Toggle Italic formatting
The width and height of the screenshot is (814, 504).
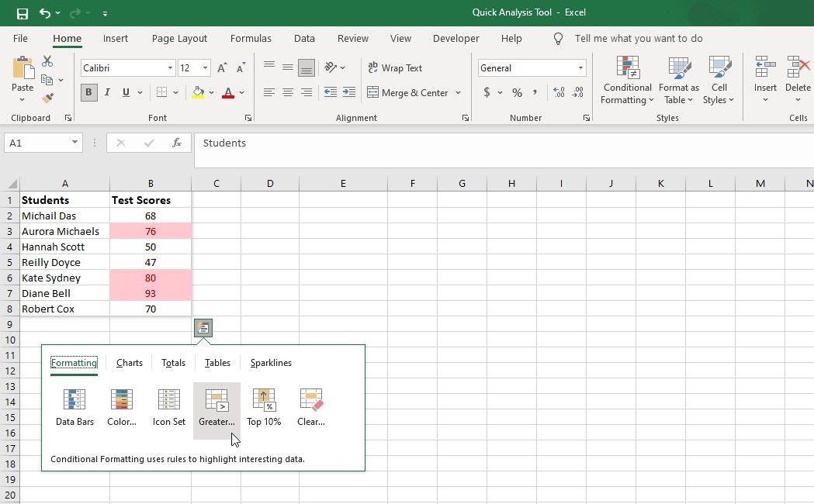(x=107, y=92)
